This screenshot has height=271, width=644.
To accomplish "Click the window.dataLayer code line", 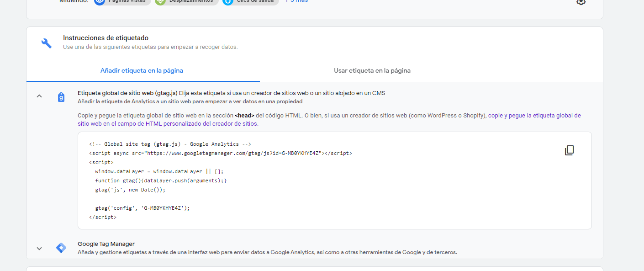I will point(159,171).
